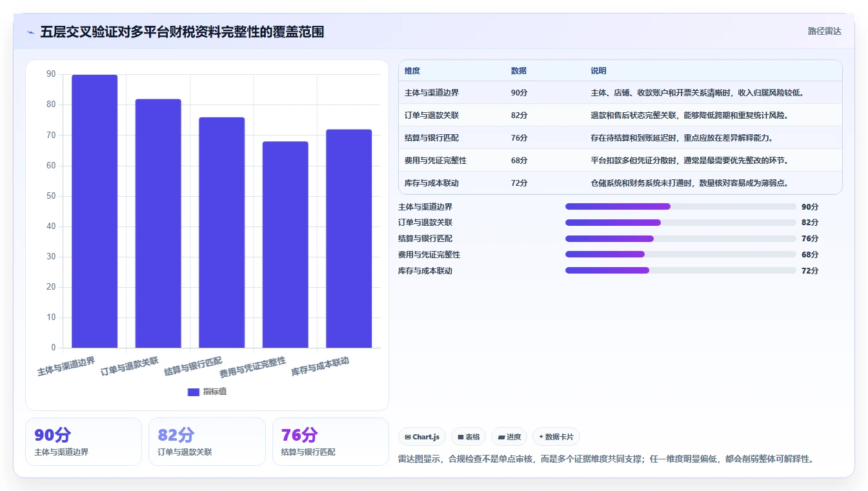Click description 平台扣款多但凭证分散时

pos(690,161)
